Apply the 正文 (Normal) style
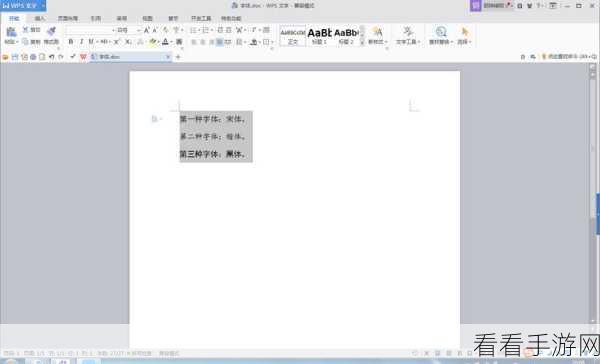Image resolution: width=600 pixels, height=364 pixels. click(x=293, y=36)
